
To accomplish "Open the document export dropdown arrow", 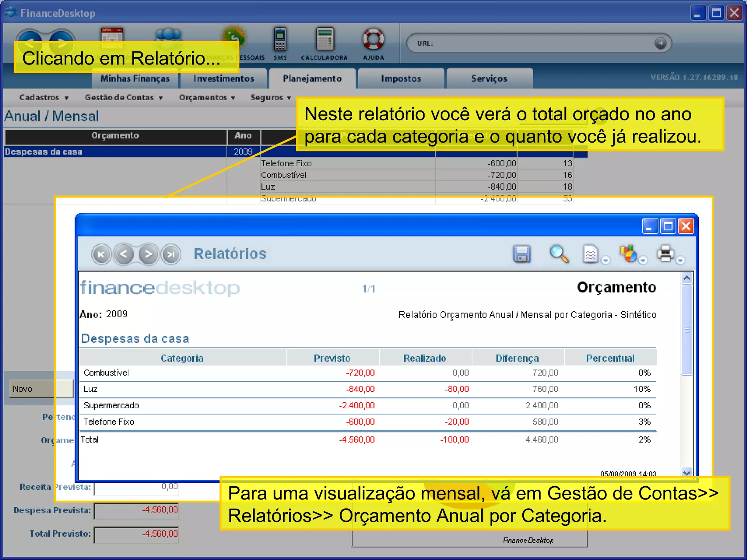I will pos(605,260).
